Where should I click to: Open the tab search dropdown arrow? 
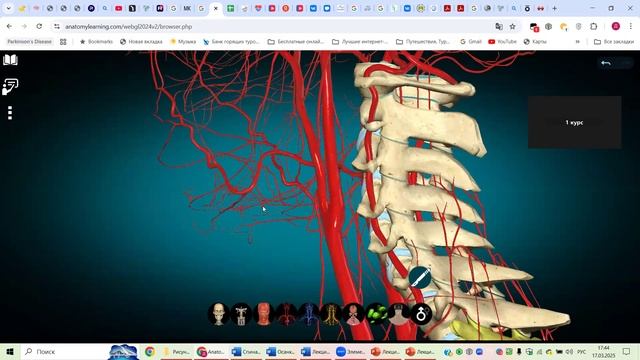point(8,8)
